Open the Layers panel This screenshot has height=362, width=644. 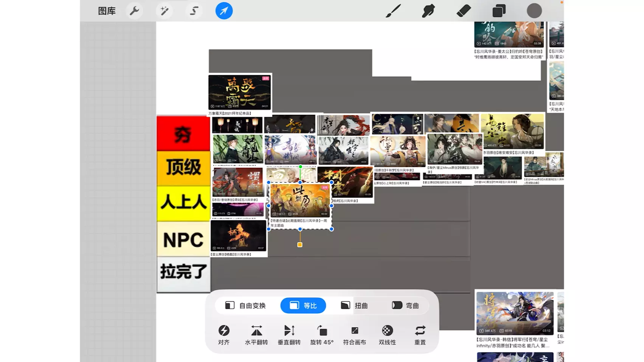point(499,11)
